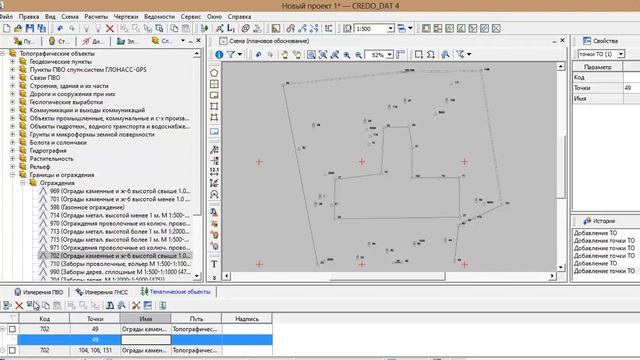Click the binoculars find icon in the table toolbar
This screenshot has width=640, height=360.
[x=110, y=305]
